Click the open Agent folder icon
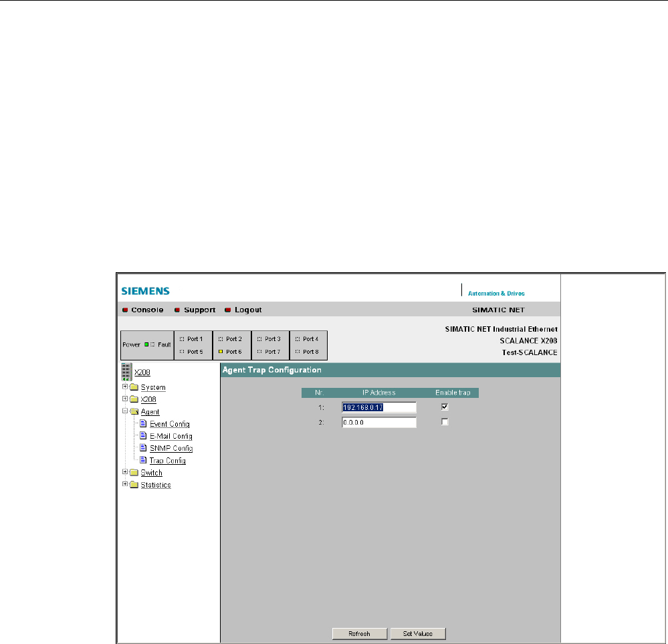This screenshot has height=644, width=668. point(134,411)
